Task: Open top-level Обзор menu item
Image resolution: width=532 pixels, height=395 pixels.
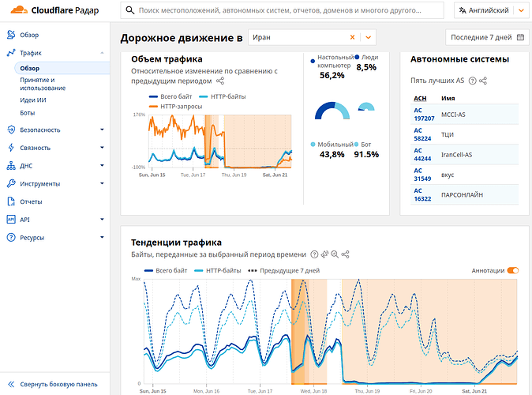Action: pyautogui.click(x=29, y=35)
